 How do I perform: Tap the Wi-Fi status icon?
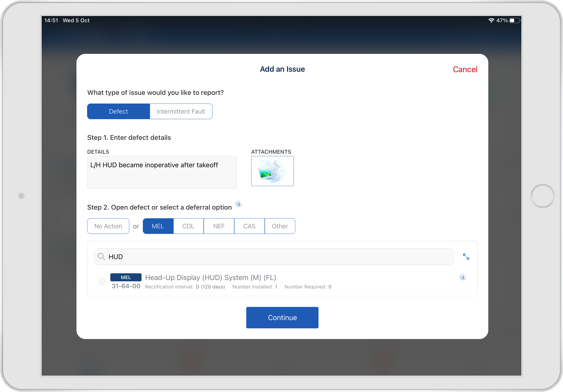pos(491,20)
